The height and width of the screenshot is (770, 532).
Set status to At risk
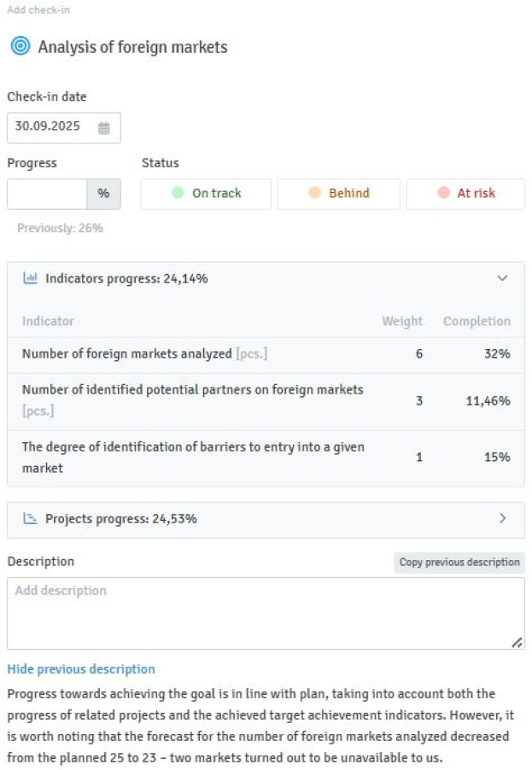tap(465, 194)
